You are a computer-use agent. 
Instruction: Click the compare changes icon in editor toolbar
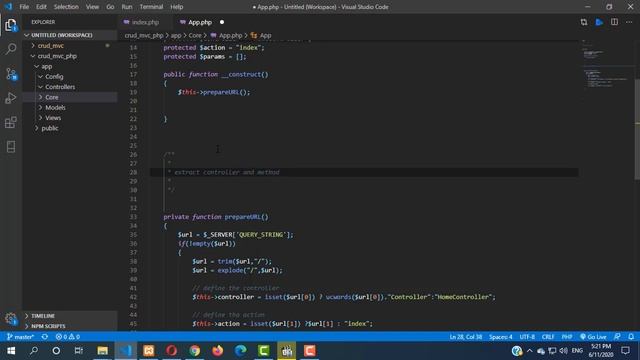coord(584,22)
